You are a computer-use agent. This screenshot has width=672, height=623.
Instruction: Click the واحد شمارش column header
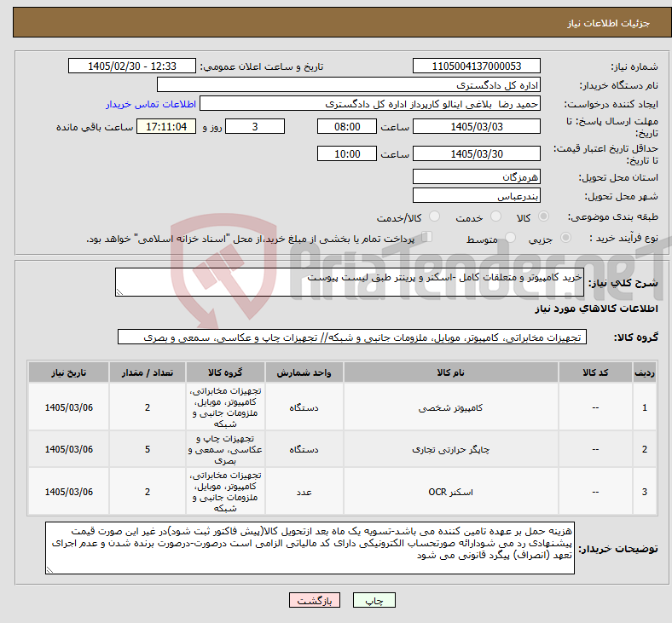pyautogui.click(x=304, y=372)
